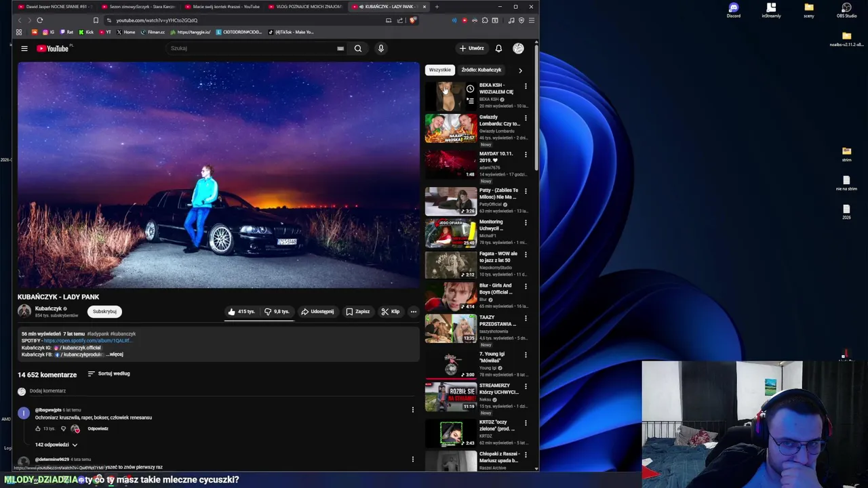Like the comment by @lbsgwwjpts
This screenshot has width=868, height=488.
tap(38, 428)
